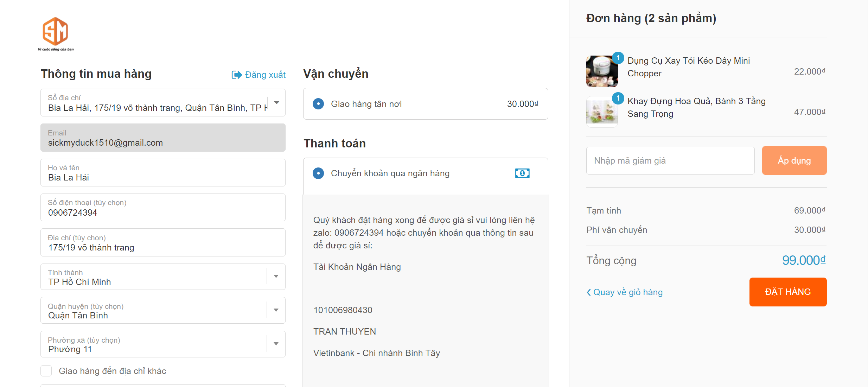Click the bank transfer money icon
868x387 pixels.
tap(522, 173)
